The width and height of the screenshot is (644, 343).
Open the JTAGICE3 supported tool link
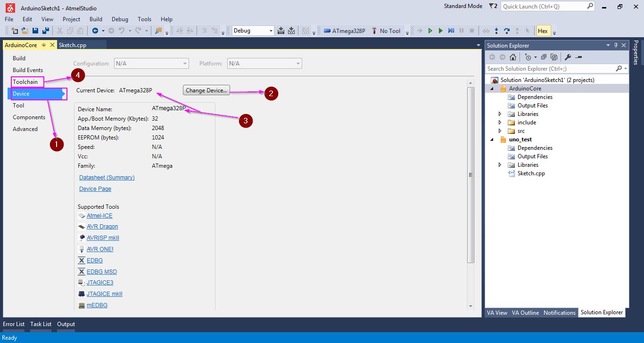[100, 283]
